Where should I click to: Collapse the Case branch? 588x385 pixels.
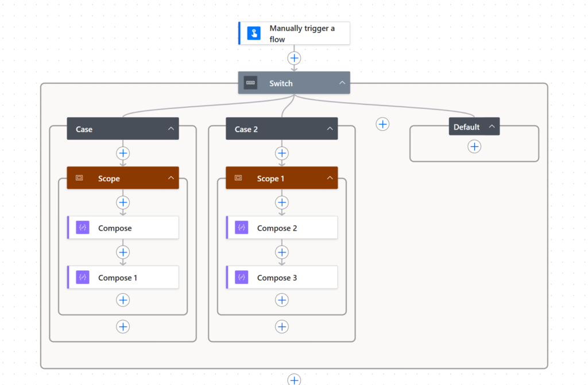171,129
